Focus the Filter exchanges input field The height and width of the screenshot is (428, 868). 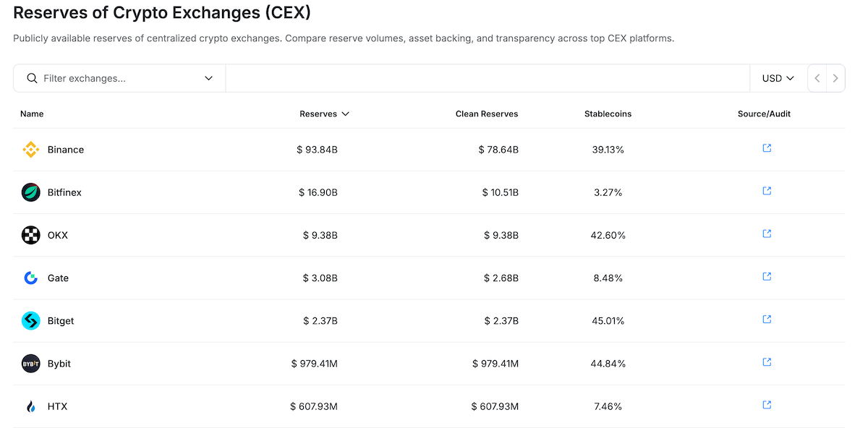pos(120,78)
